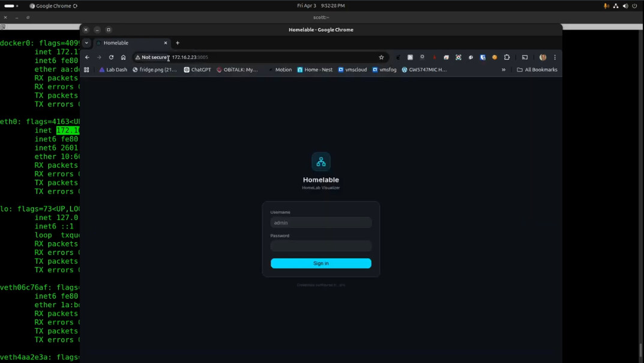Click the Chrome profile avatar
This screenshot has height=363, width=644.
(x=543, y=57)
